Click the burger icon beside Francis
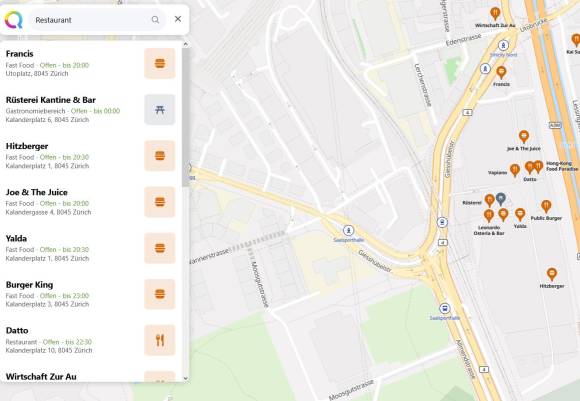Viewport: 580px width, 401px height. [160, 63]
